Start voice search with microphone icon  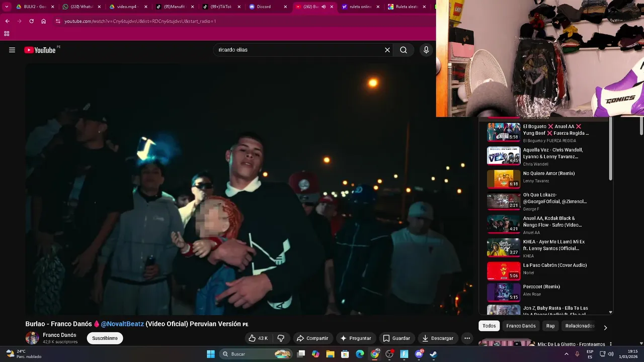point(426,50)
